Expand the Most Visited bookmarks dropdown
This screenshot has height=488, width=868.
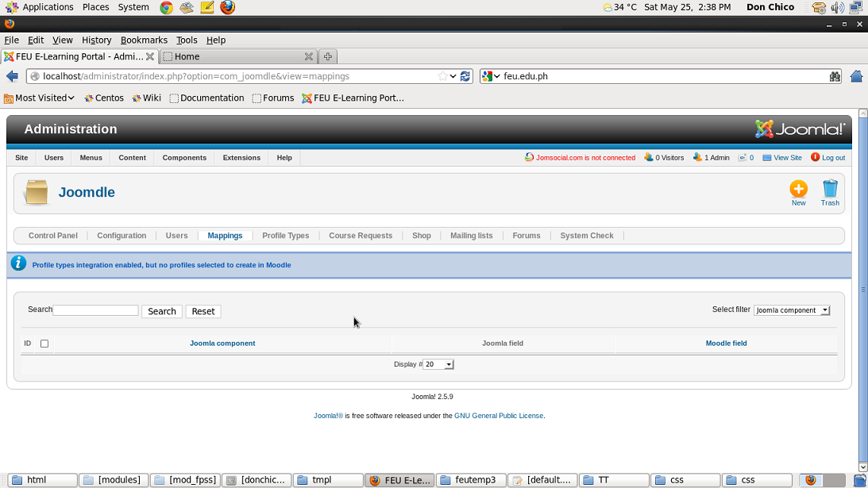click(x=40, y=98)
